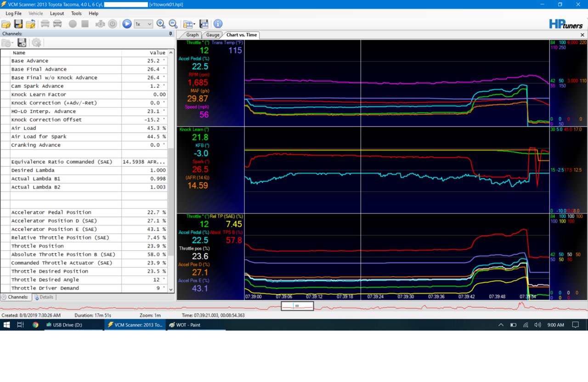
Task: Select the Accelerator Pedal Position row
Action: [84, 212]
